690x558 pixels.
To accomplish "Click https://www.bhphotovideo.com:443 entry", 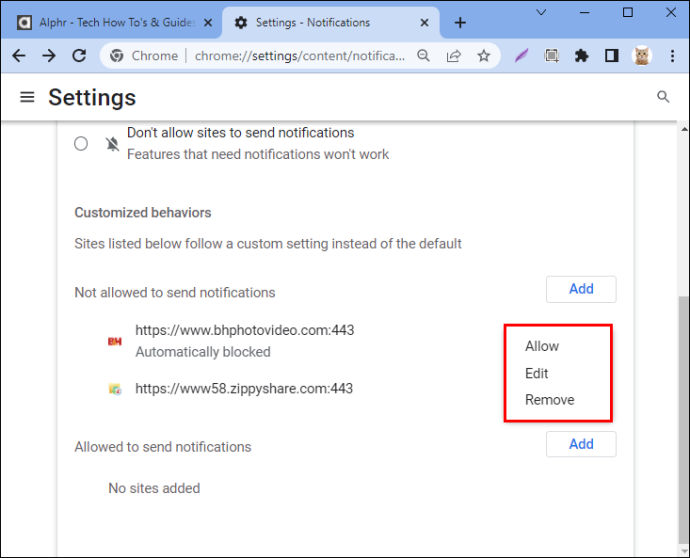I will [245, 330].
